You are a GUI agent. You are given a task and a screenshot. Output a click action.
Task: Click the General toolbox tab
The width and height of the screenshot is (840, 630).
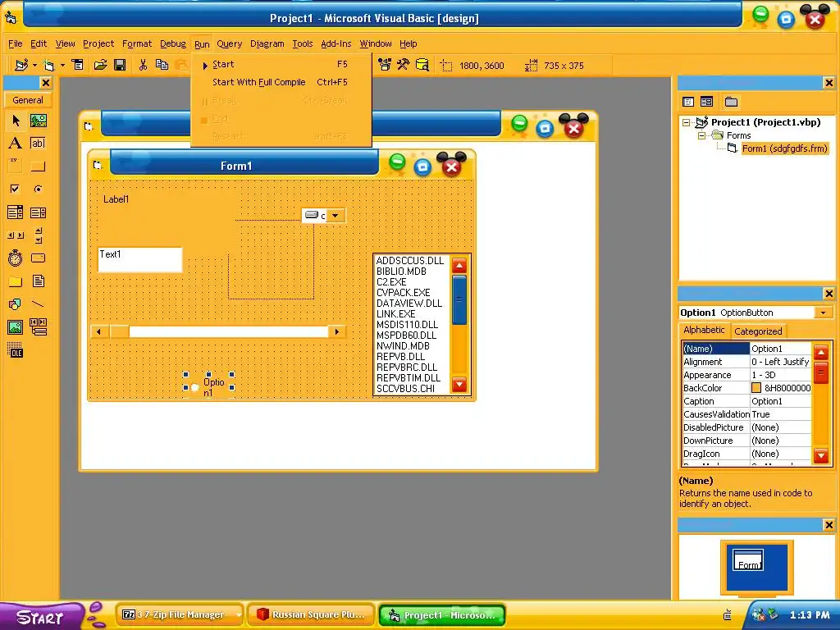[x=28, y=100]
